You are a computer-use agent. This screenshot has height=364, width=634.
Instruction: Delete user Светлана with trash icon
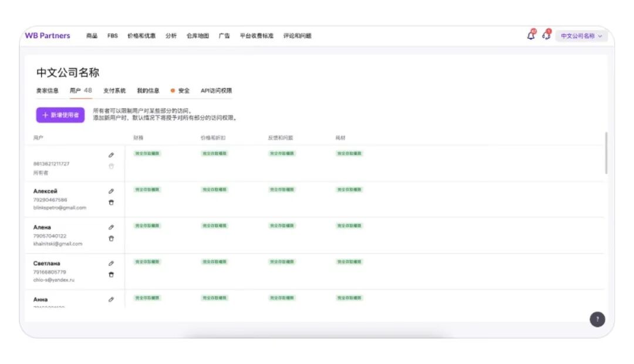(x=111, y=275)
